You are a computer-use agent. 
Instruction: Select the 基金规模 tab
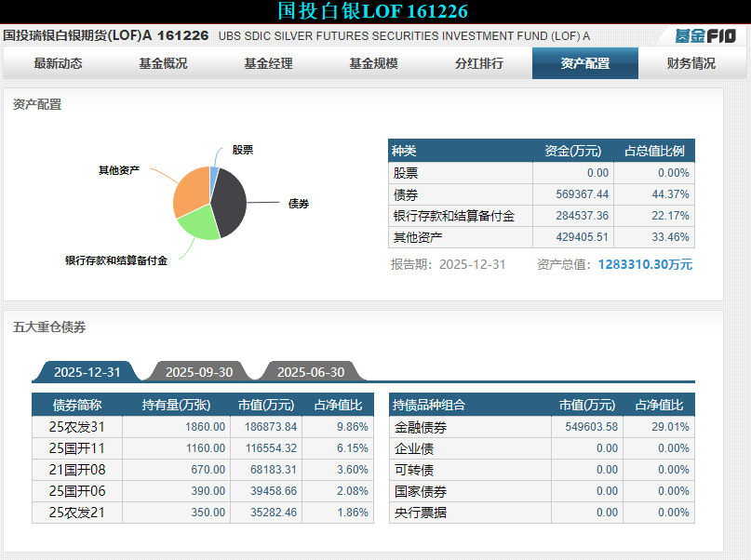pos(373,63)
